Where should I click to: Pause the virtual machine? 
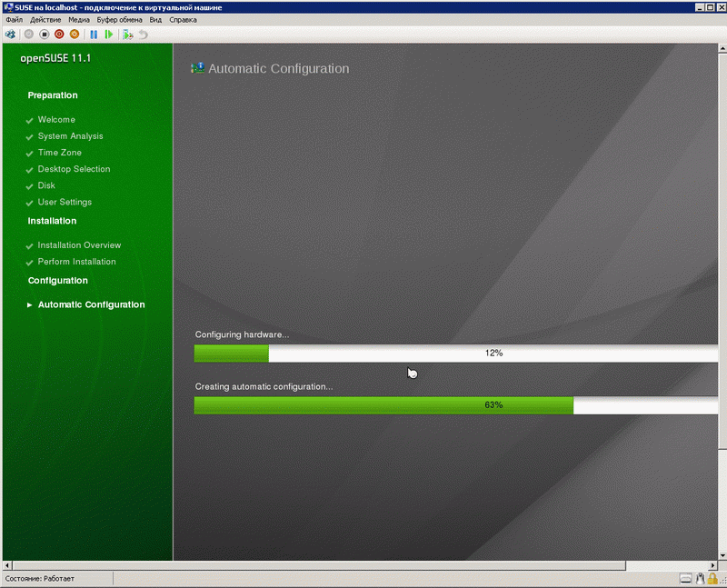pyautogui.click(x=94, y=35)
